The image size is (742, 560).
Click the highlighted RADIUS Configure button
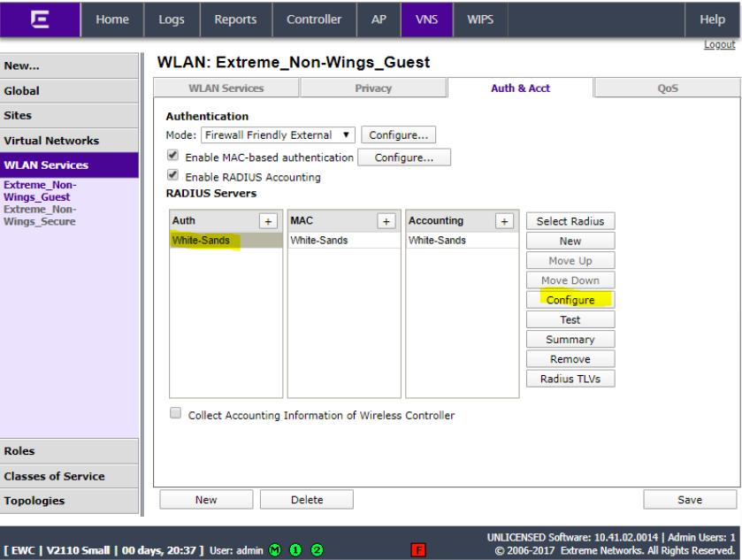click(570, 300)
